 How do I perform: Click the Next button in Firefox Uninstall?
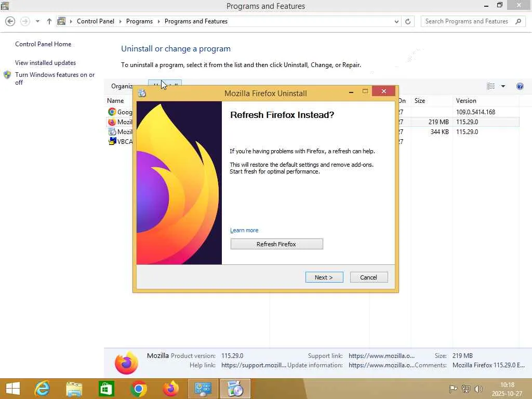(324, 277)
